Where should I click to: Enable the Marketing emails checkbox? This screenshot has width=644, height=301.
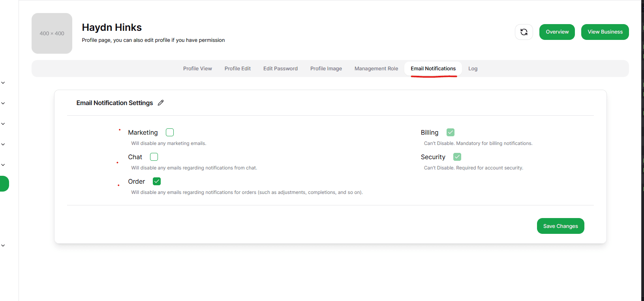(170, 132)
